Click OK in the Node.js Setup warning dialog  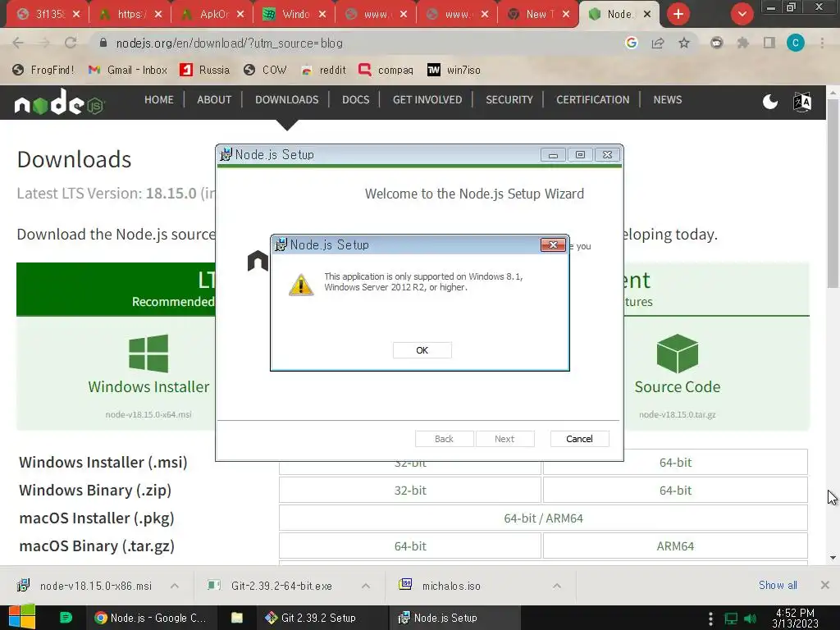tap(422, 349)
